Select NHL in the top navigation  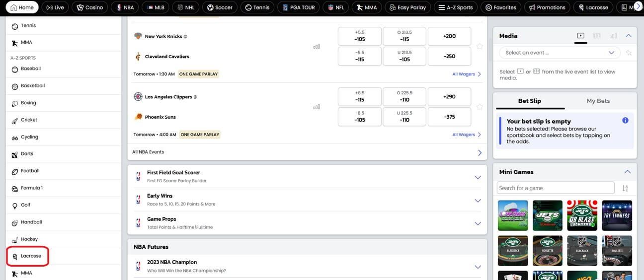pyautogui.click(x=185, y=7)
